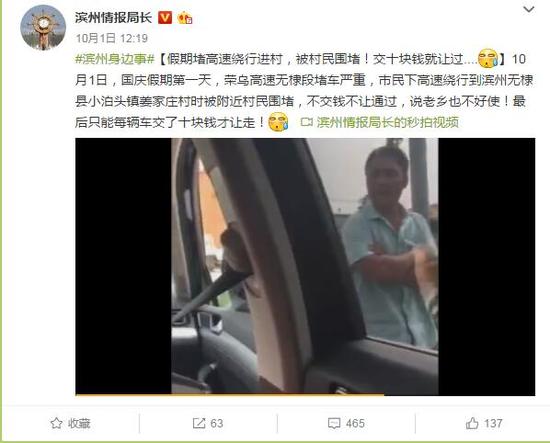Open the post options chevron dropdown
550x443 pixels.
pos(529,9)
